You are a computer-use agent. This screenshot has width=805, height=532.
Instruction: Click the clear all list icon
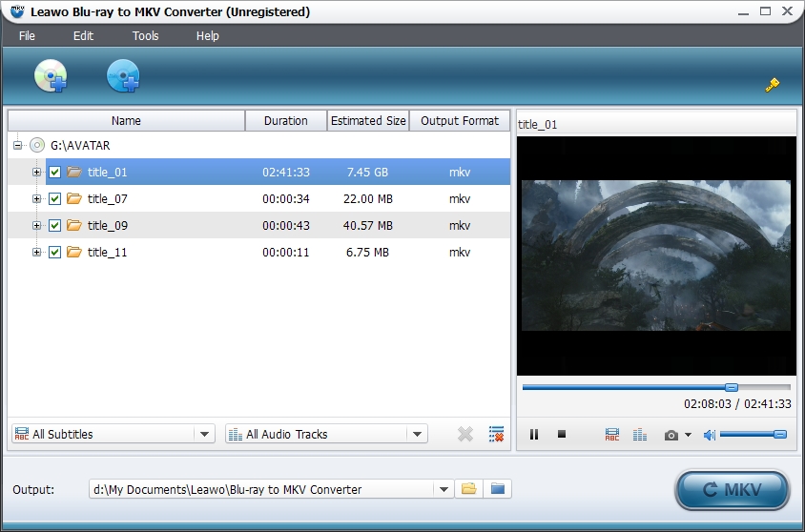(x=496, y=434)
